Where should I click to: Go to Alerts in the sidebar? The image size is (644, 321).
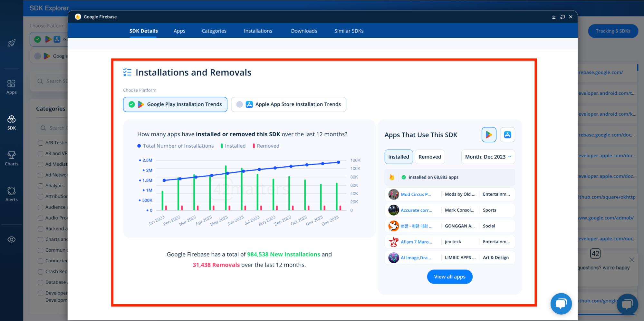coord(12,194)
